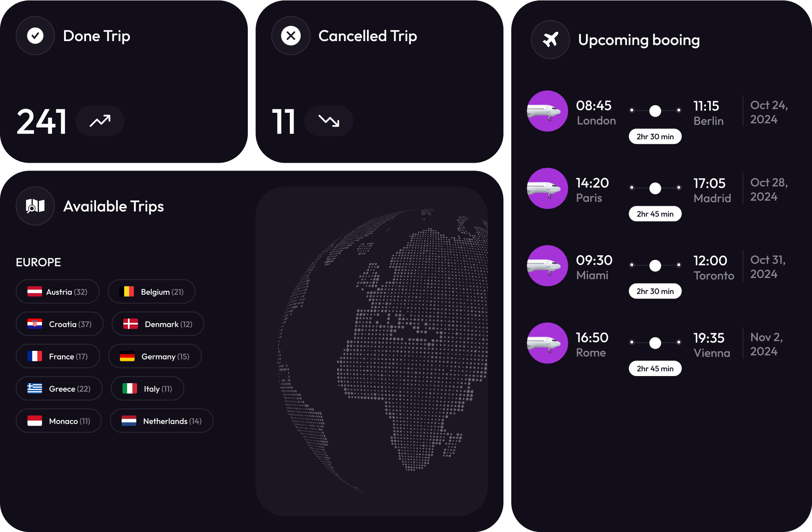Viewport: 812px width, 532px height.
Task: Click the plane avatar for London flight
Action: pyautogui.click(x=547, y=111)
